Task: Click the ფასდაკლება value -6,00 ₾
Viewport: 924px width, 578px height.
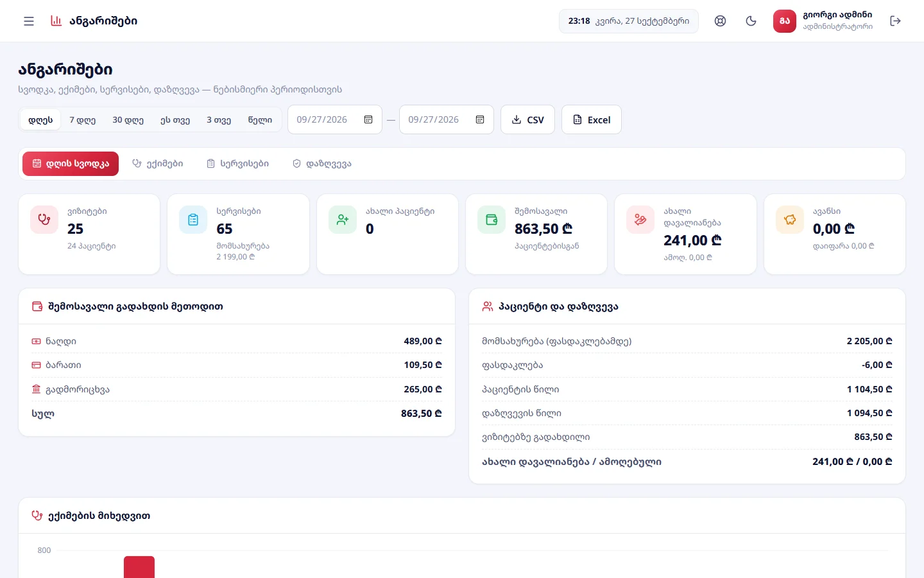Action: point(877,365)
